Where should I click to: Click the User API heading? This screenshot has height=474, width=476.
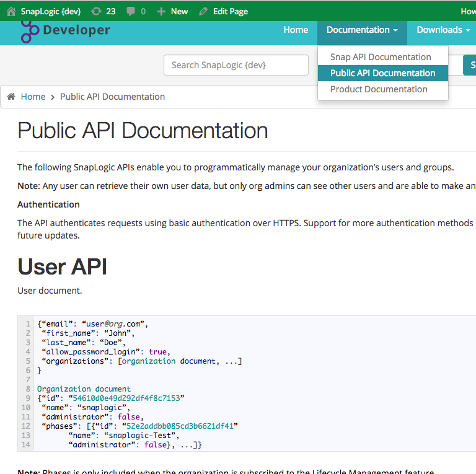click(62, 266)
